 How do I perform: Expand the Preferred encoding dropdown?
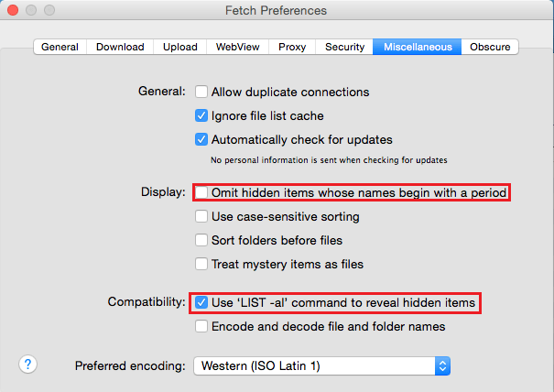point(321,365)
